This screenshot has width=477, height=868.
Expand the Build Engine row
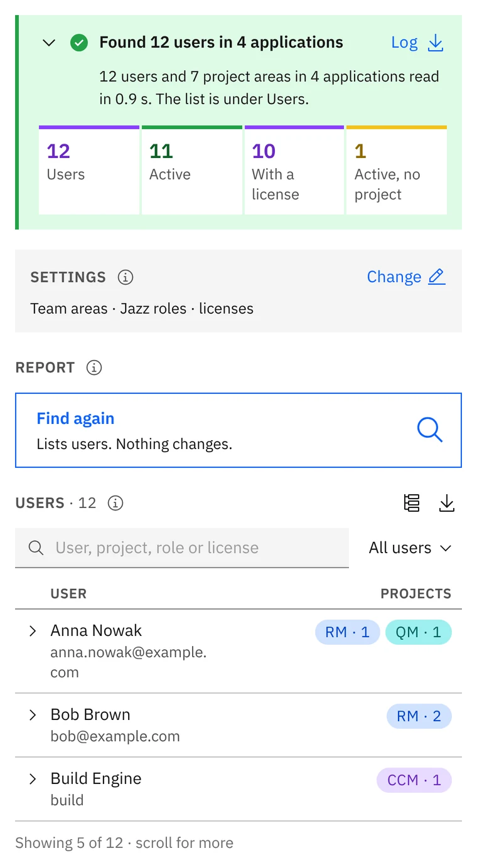pyautogui.click(x=33, y=779)
